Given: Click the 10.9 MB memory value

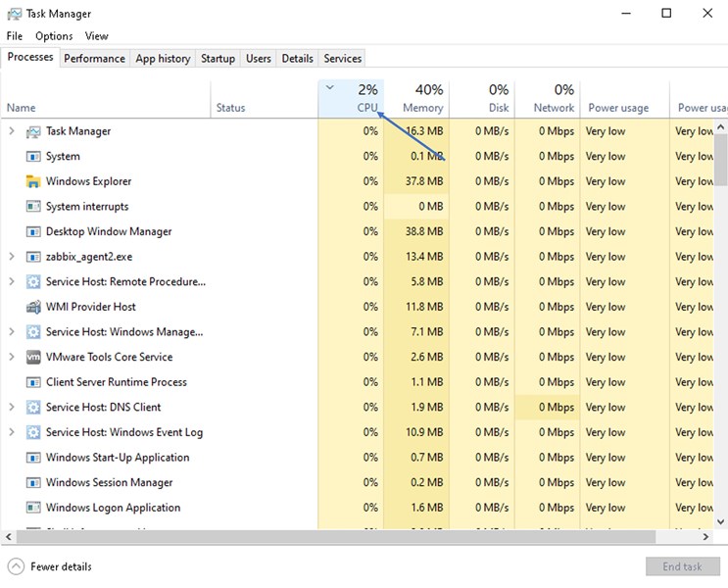Looking at the screenshot, I should 424,432.
